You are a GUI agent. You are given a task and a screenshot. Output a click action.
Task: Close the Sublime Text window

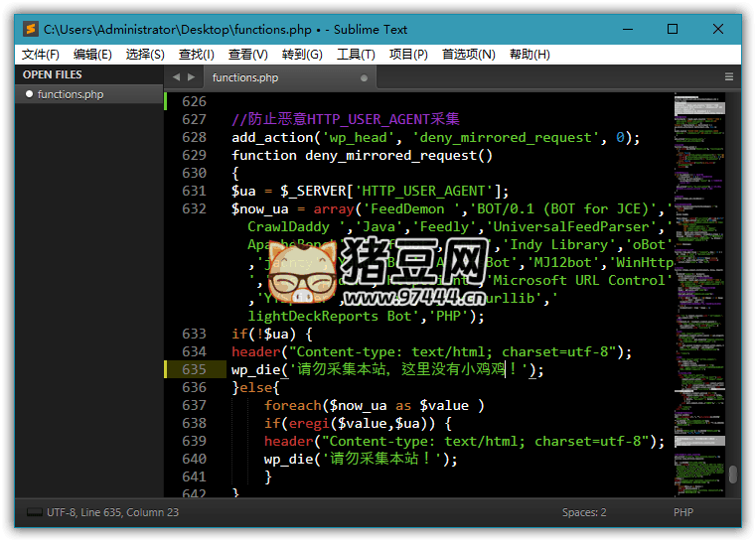718,30
